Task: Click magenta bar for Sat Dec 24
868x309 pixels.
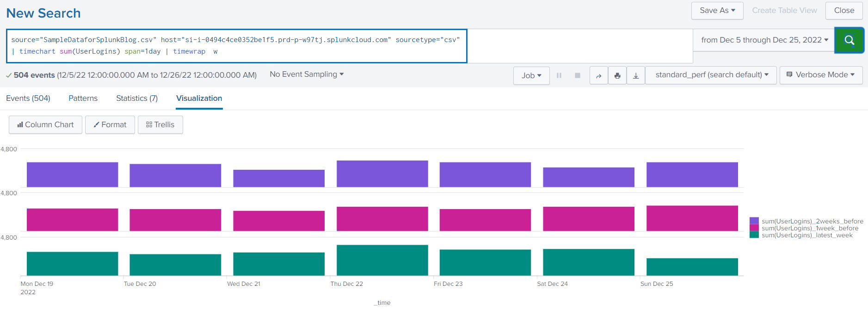Action: [589, 219]
